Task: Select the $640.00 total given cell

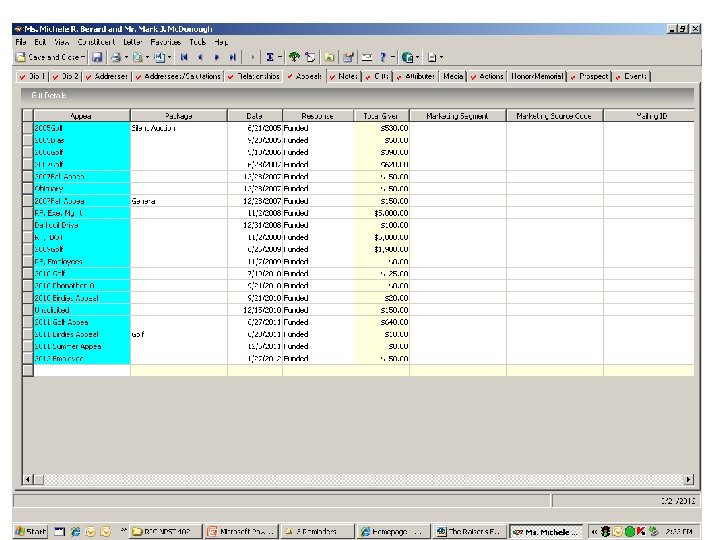Action: 382,322
